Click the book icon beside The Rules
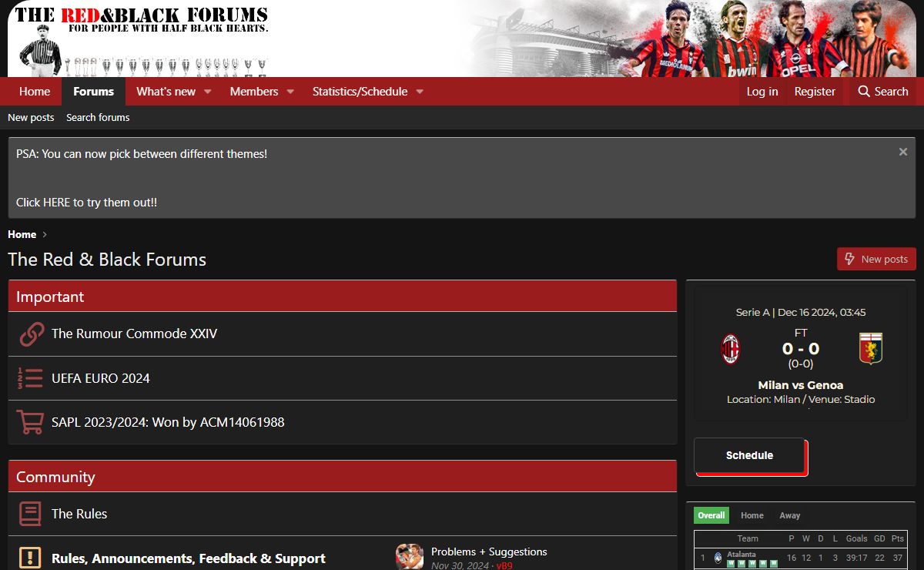Screen dimensions: 924x570 pos(30,514)
